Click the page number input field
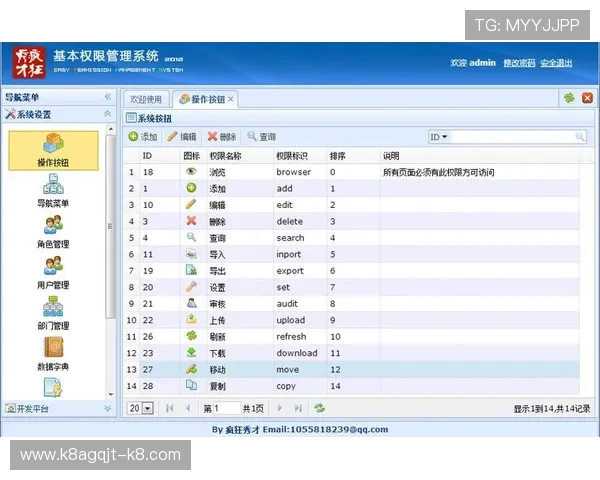The image size is (600, 480). coord(227,408)
